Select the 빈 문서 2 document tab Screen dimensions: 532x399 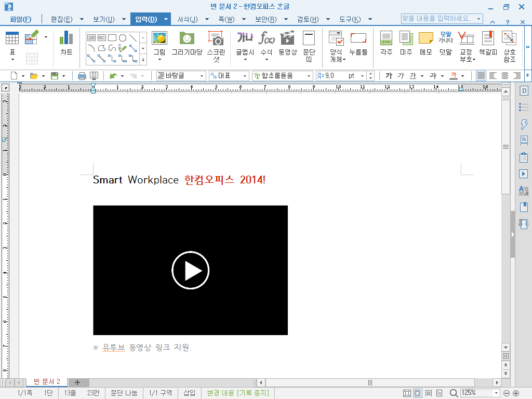click(47, 382)
